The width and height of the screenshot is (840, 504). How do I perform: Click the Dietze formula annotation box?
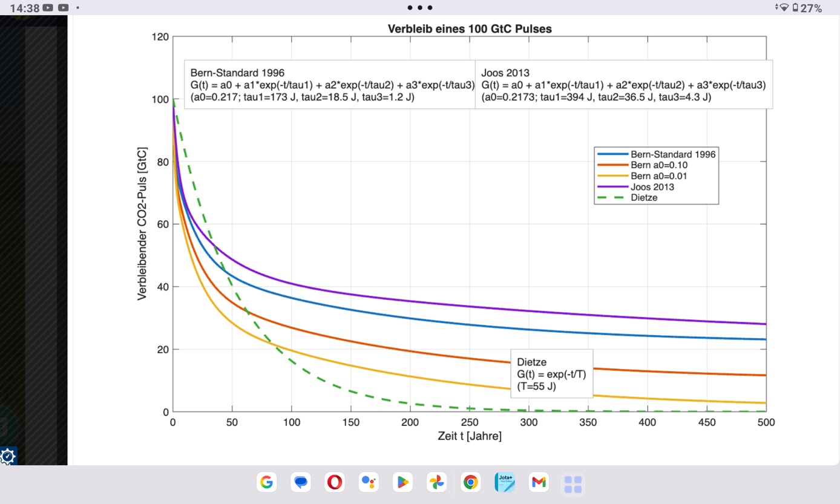551,374
